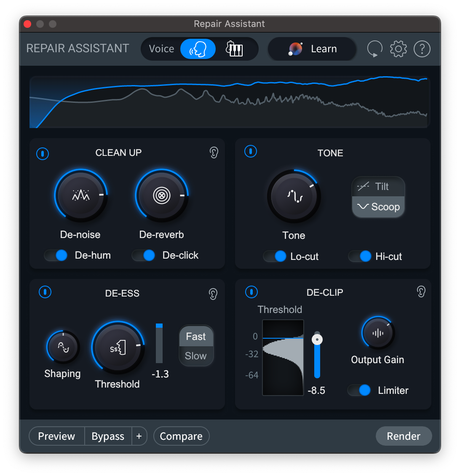This screenshot has height=476, width=460.
Task: Disable the Limiter in De-Clip
Action: (x=359, y=390)
